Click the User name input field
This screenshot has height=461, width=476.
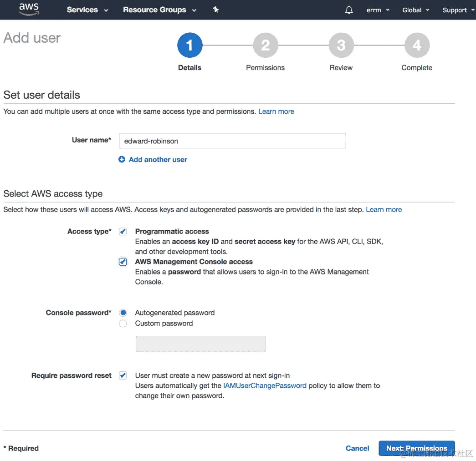coord(232,141)
